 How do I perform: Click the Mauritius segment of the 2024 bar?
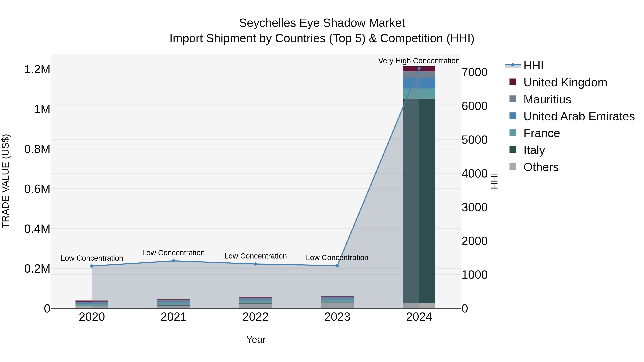419,75
